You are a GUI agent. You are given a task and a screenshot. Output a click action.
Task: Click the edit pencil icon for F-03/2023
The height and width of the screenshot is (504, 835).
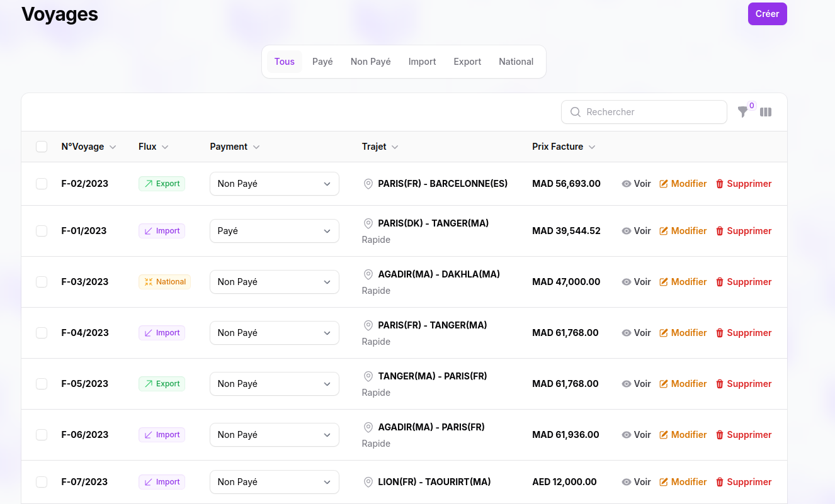point(664,282)
